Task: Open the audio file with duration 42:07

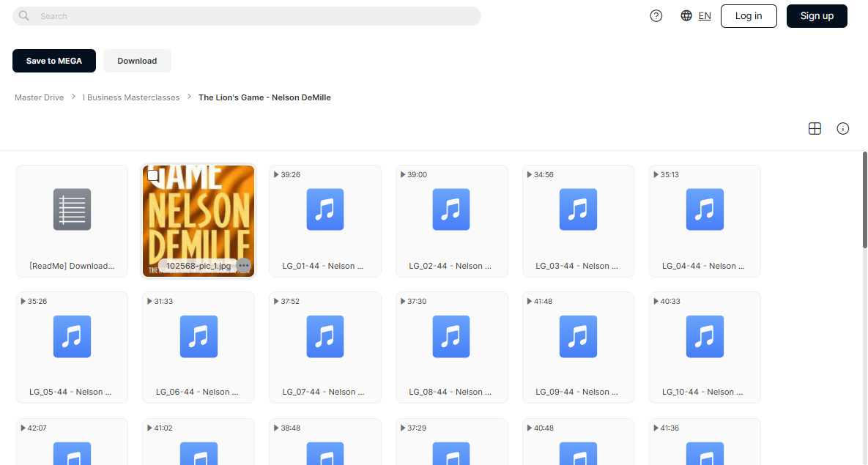Action: click(72, 442)
